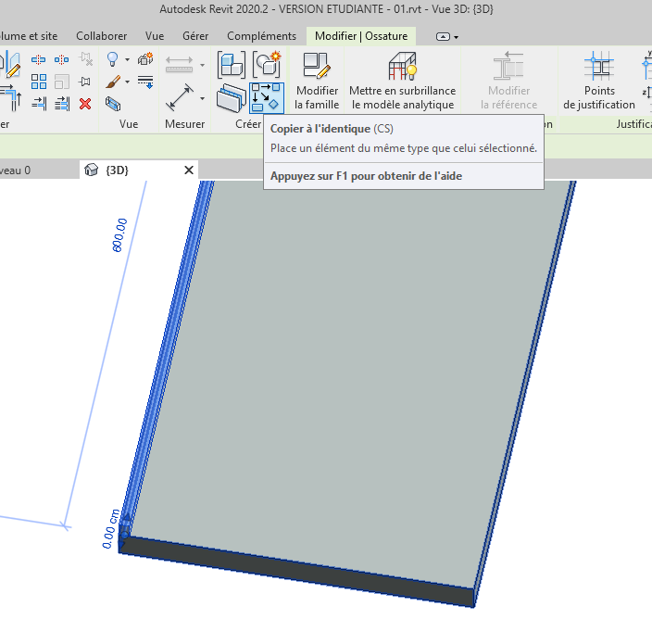
Task: Click the Mesurer panel label
Action: coord(184,124)
